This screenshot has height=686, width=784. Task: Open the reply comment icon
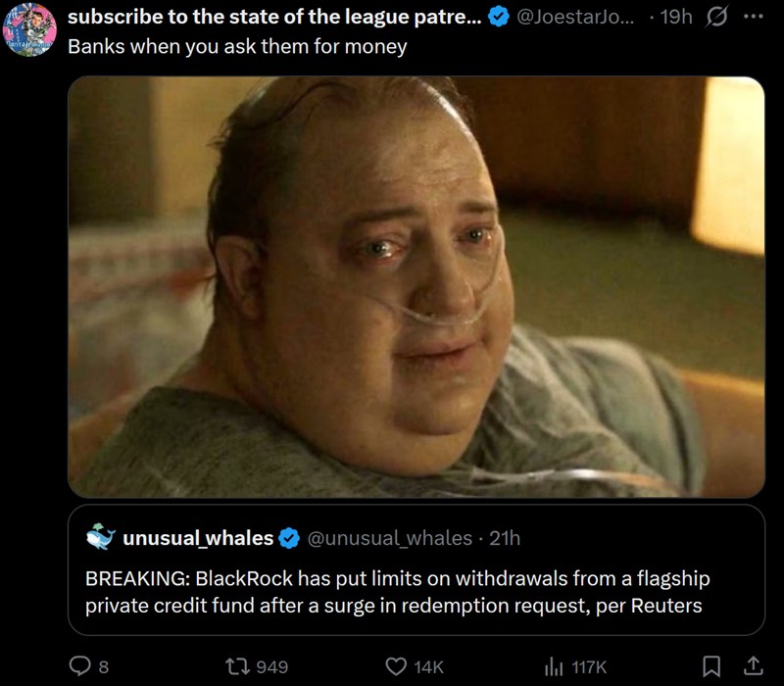coord(80,666)
